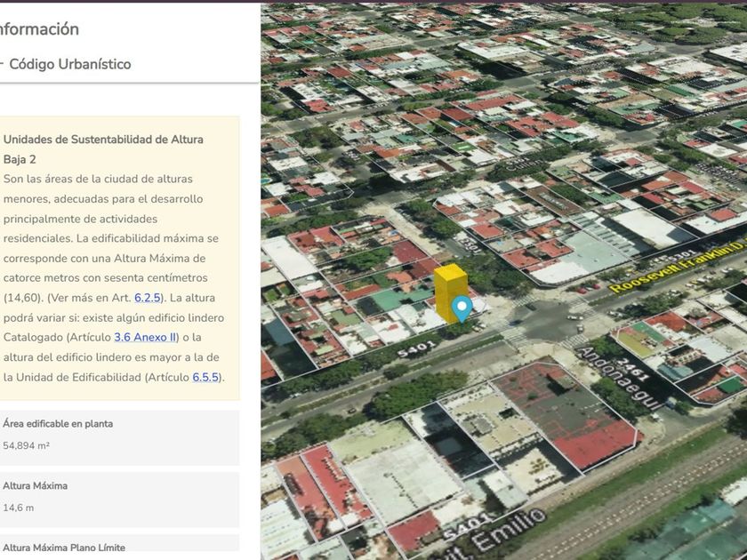This screenshot has width=747, height=560.
Task: Click the yellow 3D building volume
Action: pos(449,295)
